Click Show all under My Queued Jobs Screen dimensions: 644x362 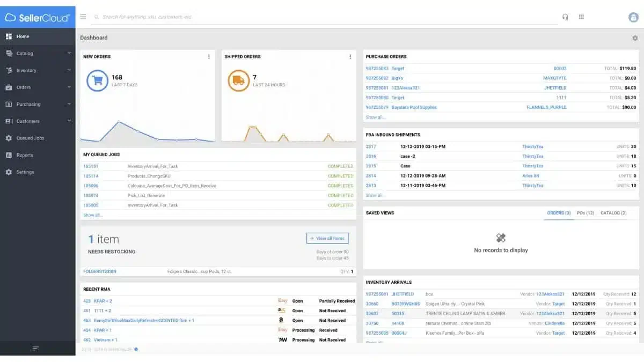coord(93,215)
